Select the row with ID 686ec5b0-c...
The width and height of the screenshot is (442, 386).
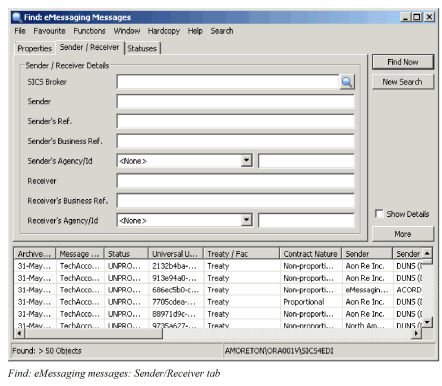(218, 290)
